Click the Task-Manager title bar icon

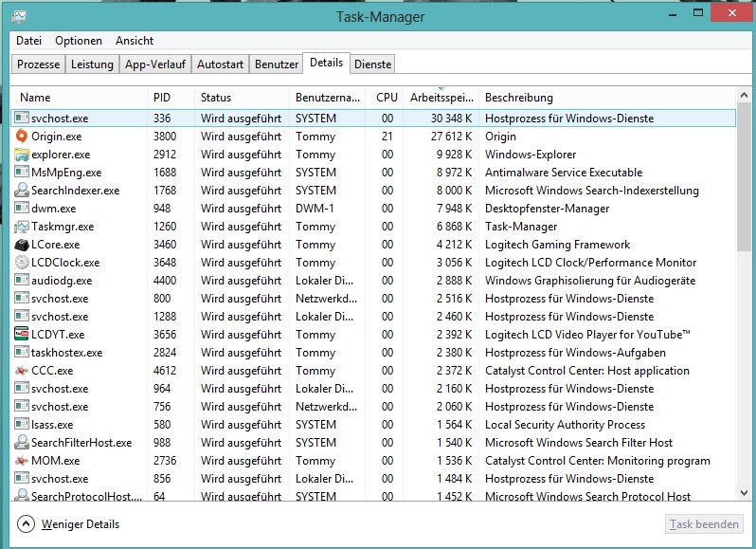point(19,17)
